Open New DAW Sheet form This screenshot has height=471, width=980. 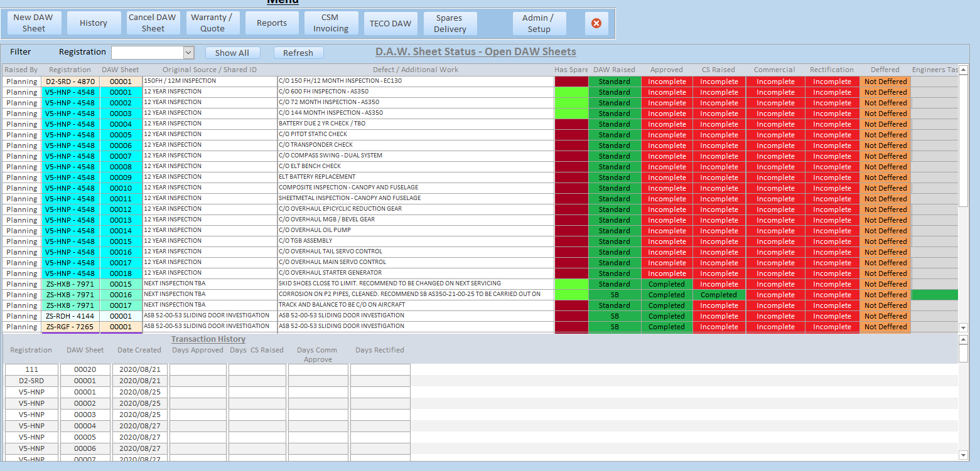pyautogui.click(x=34, y=23)
